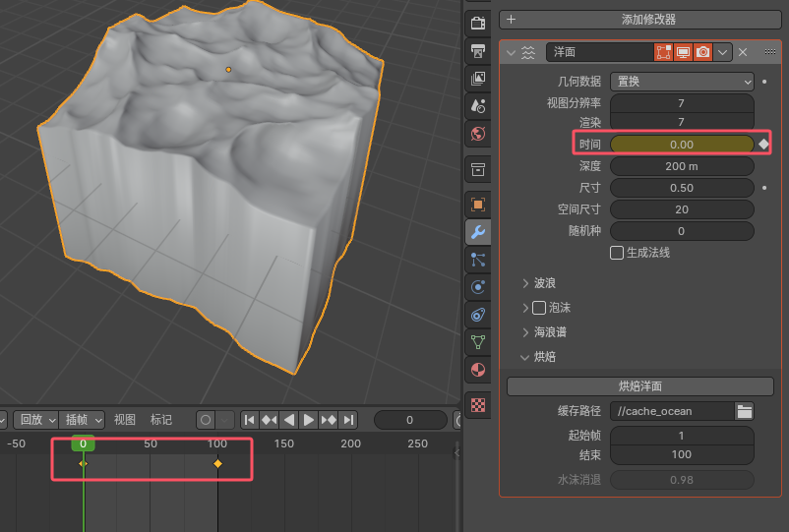Toggle ocean modifier edit mode display
Screen dimensions: 789x532
pos(664,52)
